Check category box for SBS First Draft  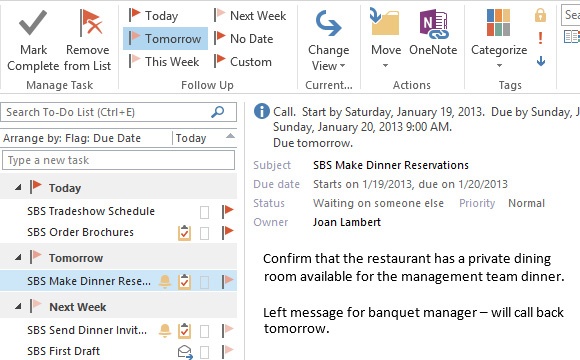[204, 352]
